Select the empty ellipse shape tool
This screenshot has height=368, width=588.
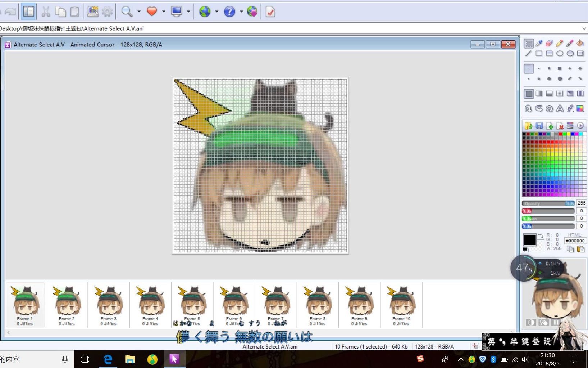click(x=560, y=54)
